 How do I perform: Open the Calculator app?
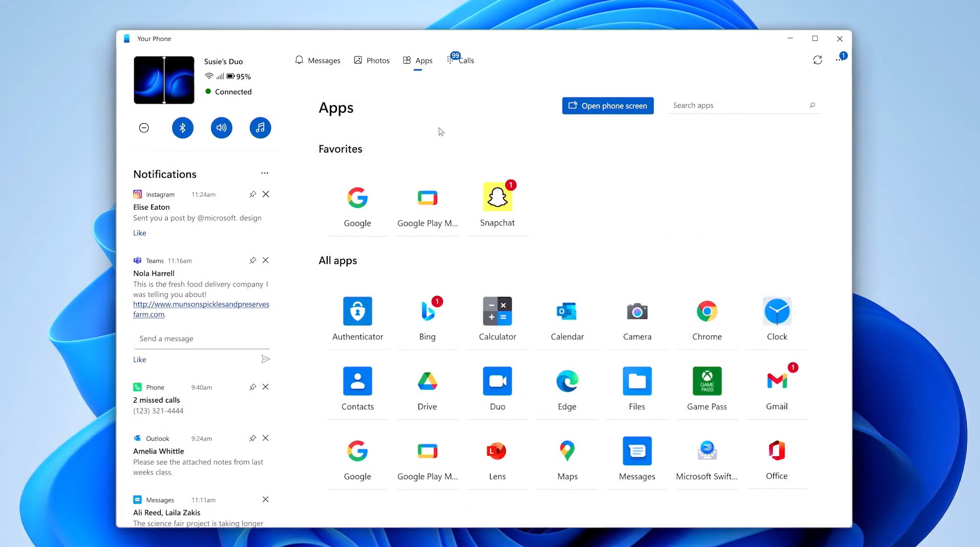click(x=497, y=319)
